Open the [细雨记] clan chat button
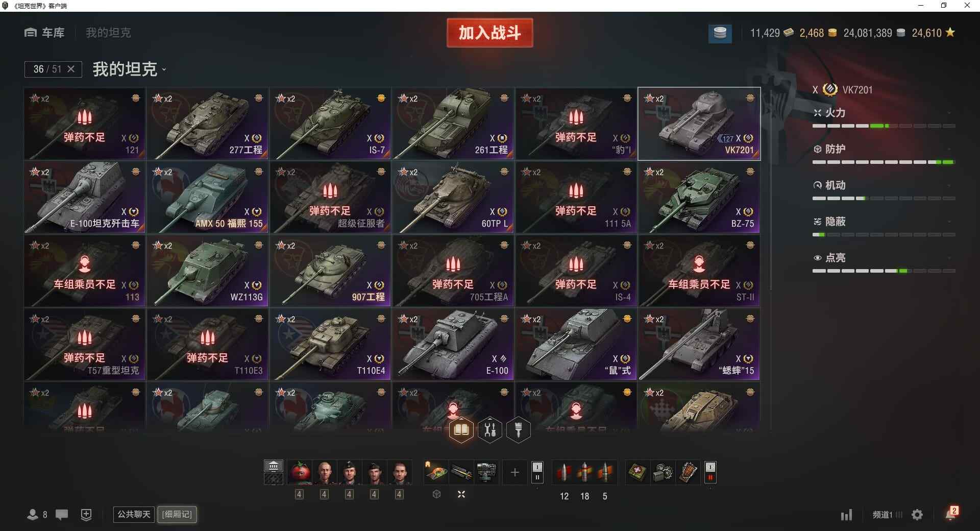The height and width of the screenshot is (531, 980). tap(177, 514)
